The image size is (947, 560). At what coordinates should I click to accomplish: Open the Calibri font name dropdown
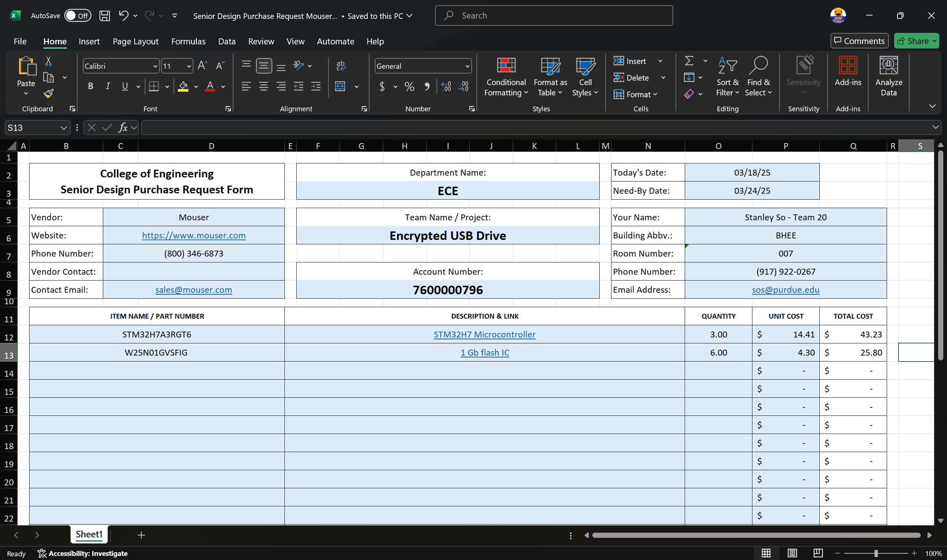click(155, 67)
